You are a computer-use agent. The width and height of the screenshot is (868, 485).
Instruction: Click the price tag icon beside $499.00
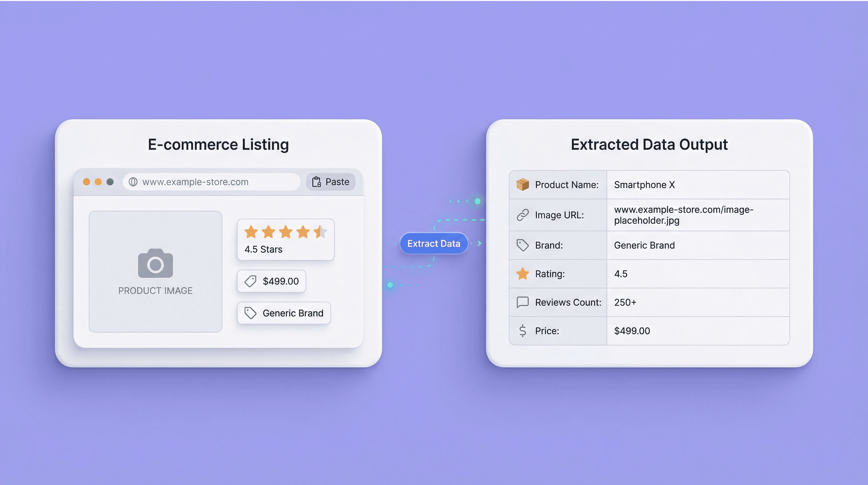[x=250, y=281]
